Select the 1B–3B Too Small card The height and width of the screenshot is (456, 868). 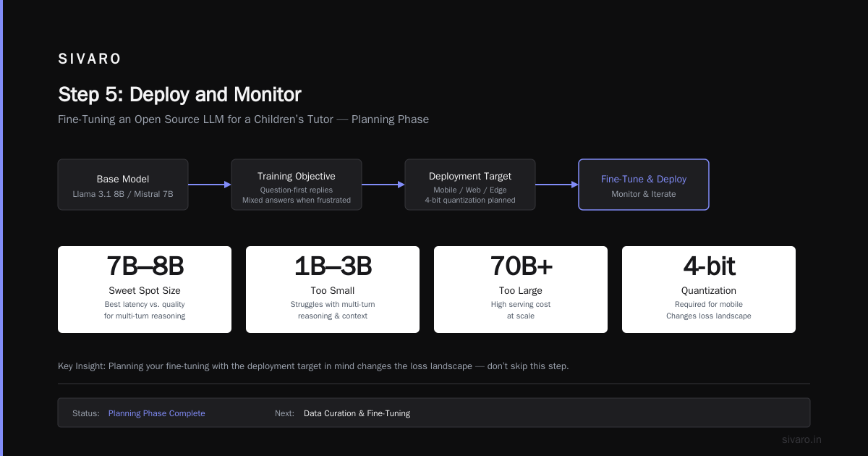333,290
